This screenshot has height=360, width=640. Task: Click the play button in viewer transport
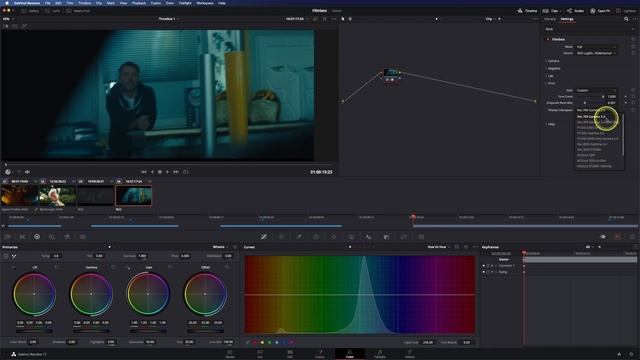point(167,172)
